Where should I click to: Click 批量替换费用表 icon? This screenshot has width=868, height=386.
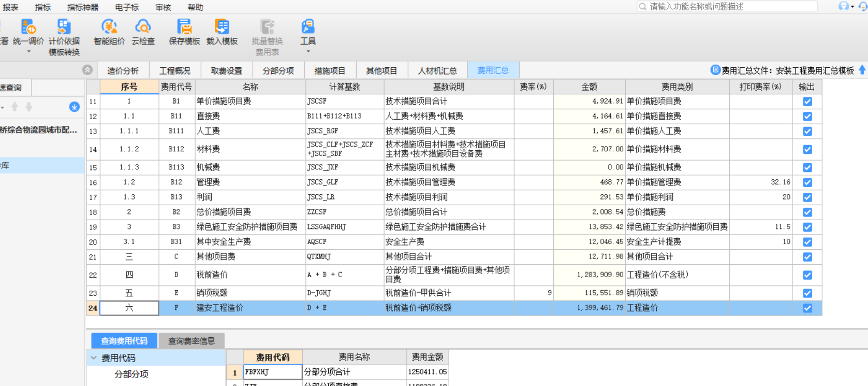[267, 26]
